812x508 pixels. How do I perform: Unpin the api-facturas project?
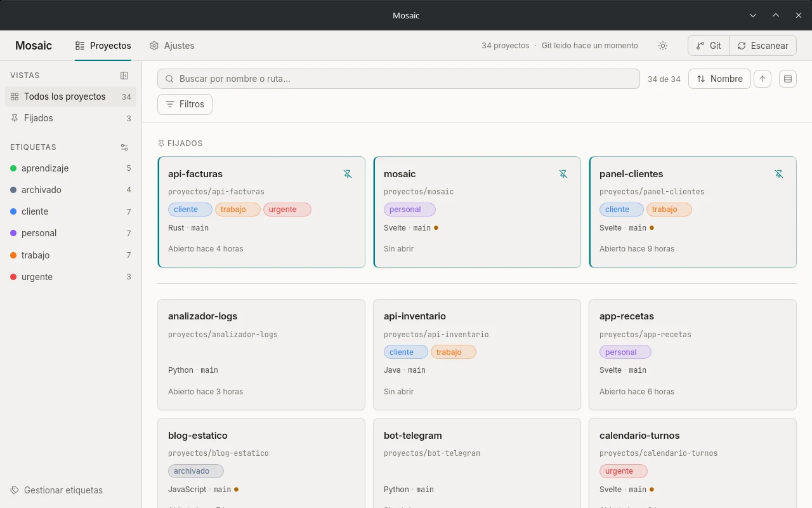coord(348,174)
